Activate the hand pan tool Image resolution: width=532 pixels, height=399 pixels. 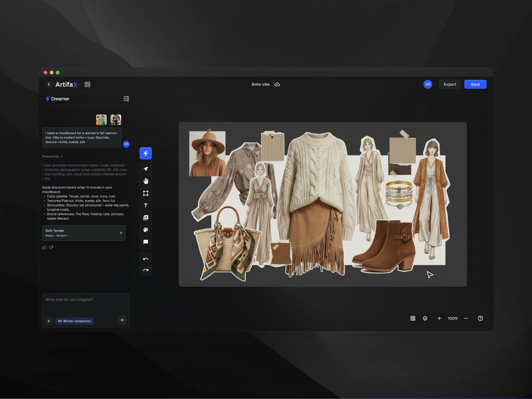coord(145,181)
